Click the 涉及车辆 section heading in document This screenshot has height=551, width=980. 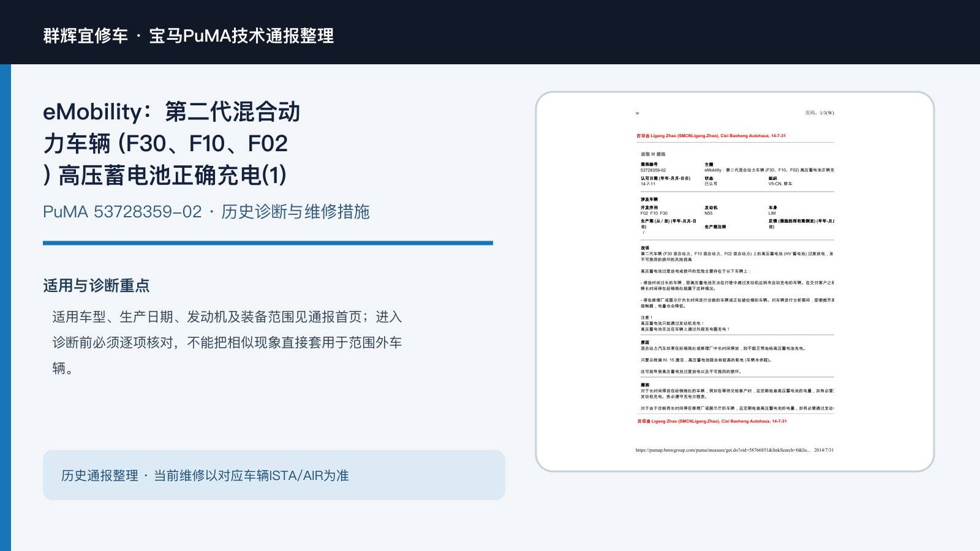tap(649, 200)
